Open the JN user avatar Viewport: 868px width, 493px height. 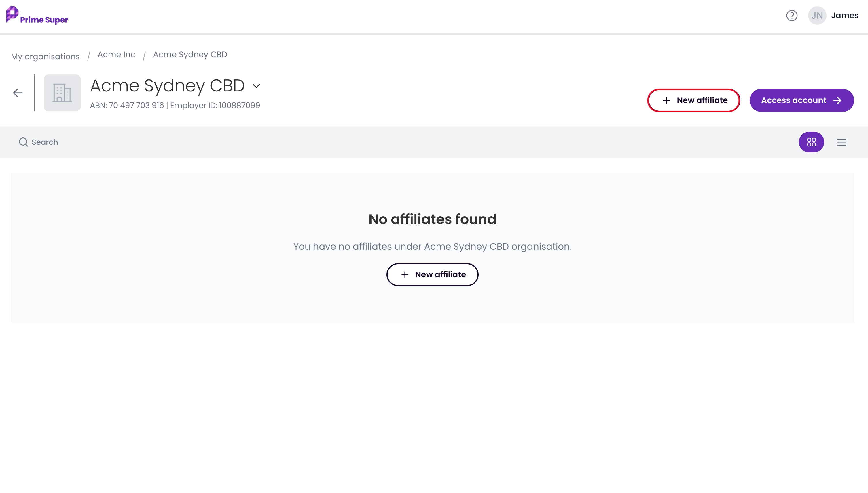point(817,16)
